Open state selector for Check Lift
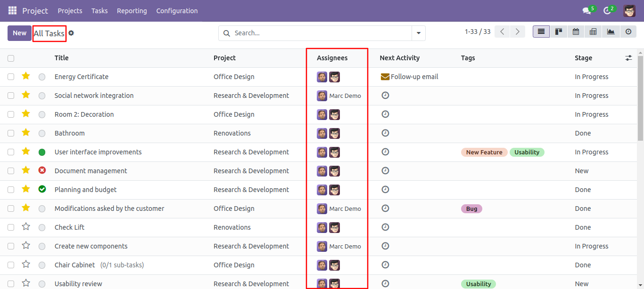 42,227
